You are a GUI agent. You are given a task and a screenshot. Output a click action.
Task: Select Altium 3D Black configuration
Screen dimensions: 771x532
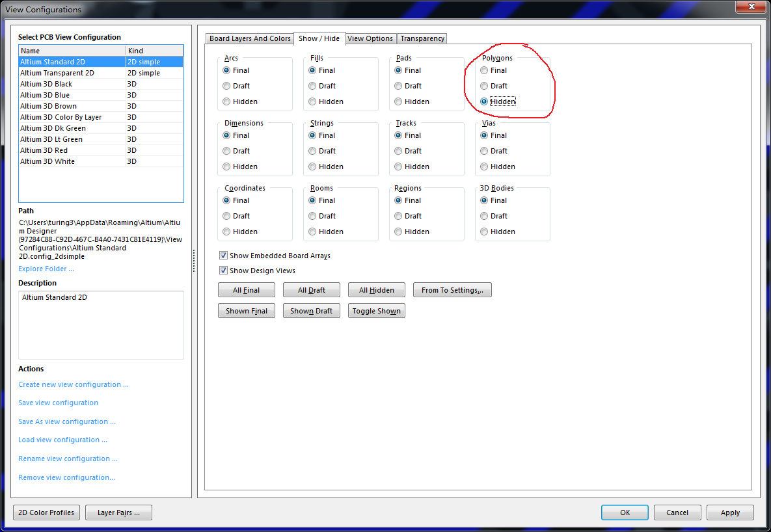(101, 84)
